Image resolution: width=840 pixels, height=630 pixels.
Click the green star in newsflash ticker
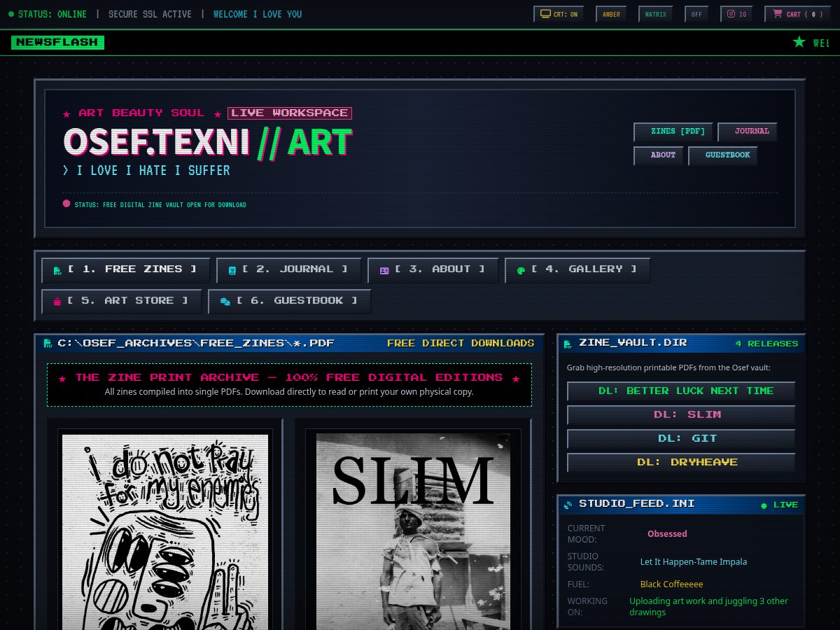(799, 42)
